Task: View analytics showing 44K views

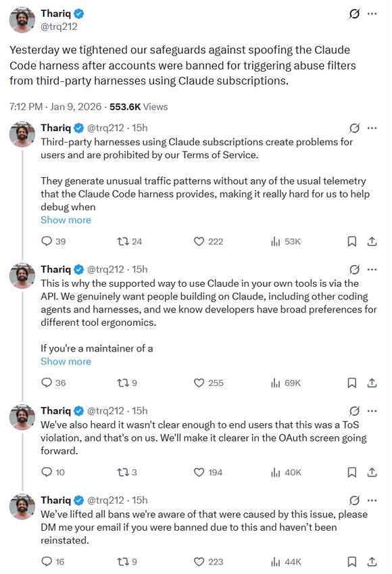Action: pyautogui.click(x=285, y=562)
